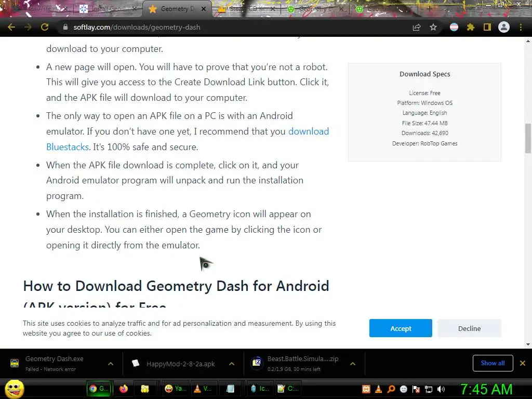Image resolution: width=532 pixels, height=399 pixels.
Task: Click the XAMPP tray icon
Action: point(366,389)
